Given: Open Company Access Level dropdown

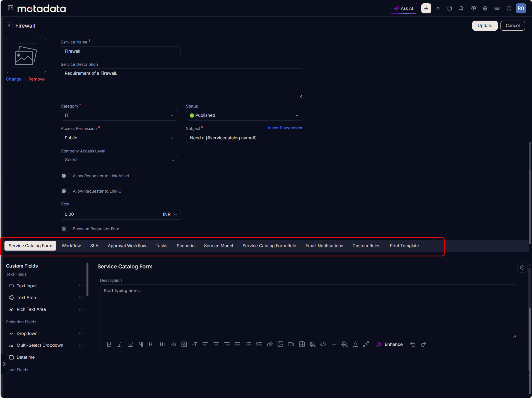Looking at the screenshot, I should pyautogui.click(x=119, y=160).
